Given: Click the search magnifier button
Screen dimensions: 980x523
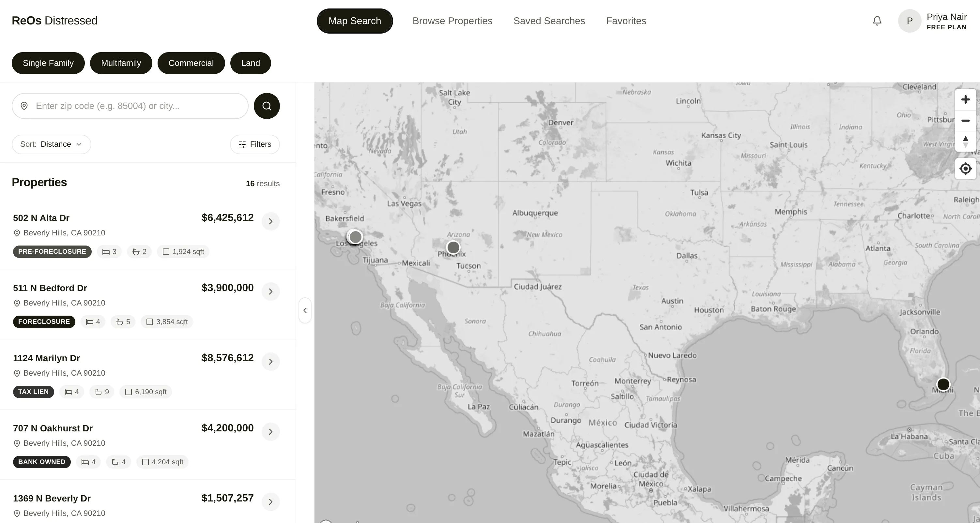Looking at the screenshot, I should pyautogui.click(x=267, y=106).
